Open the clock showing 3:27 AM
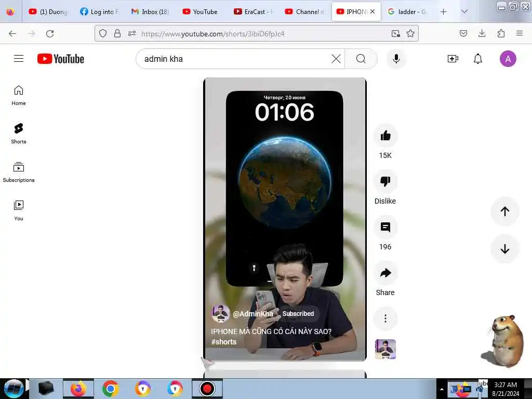This screenshot has height=399, width=532. (505, 389)
